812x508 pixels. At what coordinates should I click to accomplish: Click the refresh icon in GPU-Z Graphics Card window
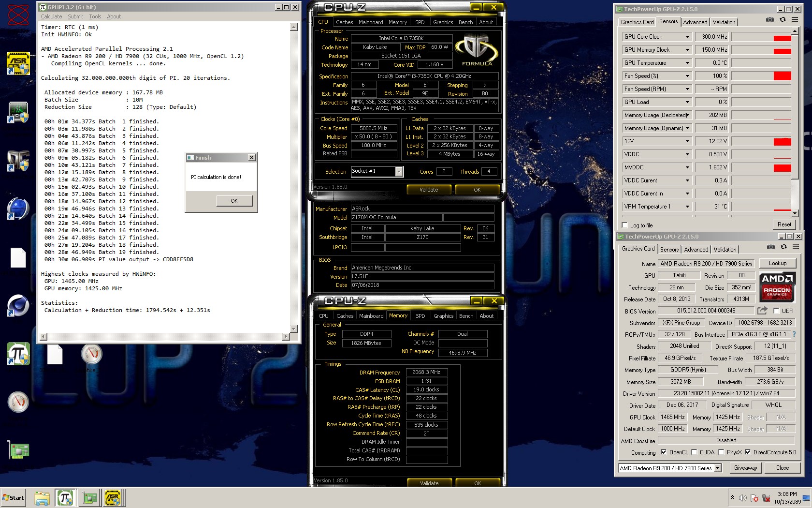click(x=783, y=247)
